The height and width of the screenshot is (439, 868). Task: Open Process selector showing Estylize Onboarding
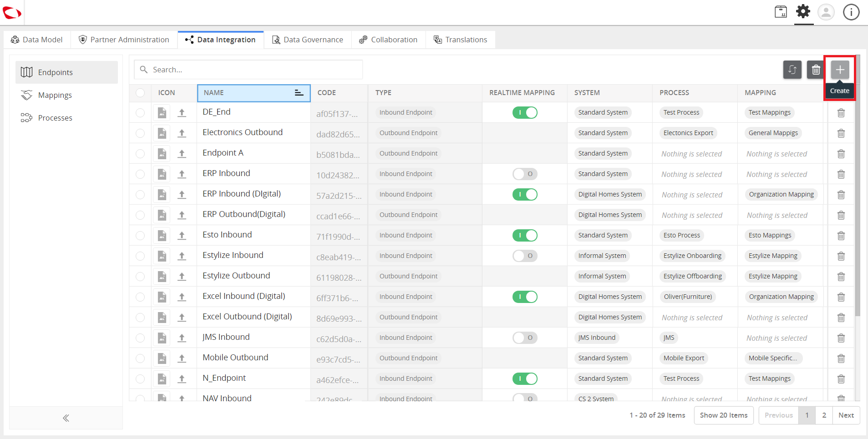click(x=692, y=256)
